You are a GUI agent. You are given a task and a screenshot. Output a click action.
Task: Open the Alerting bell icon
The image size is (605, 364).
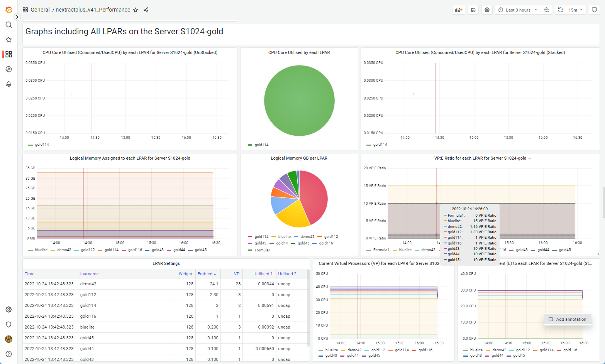(8, 84)
